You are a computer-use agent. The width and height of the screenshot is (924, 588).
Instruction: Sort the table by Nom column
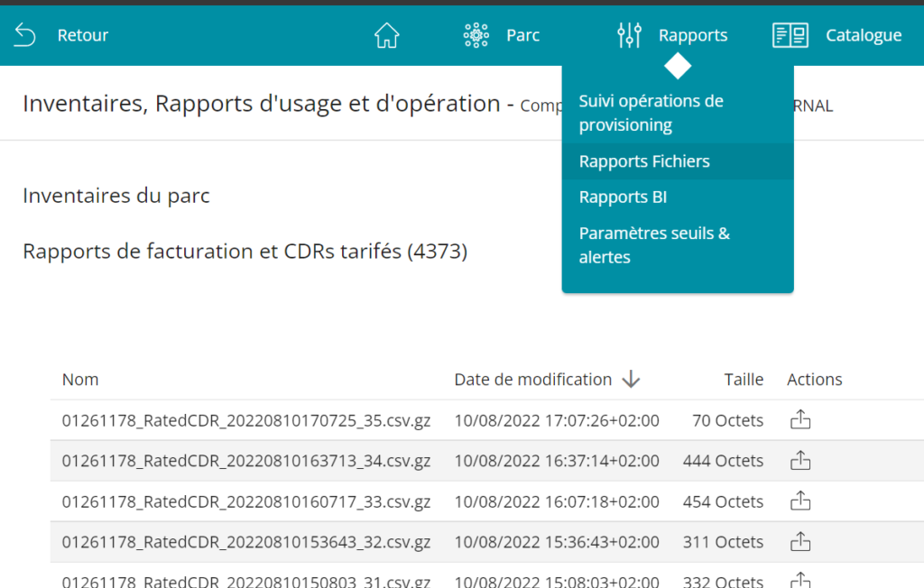coord(80,380)
